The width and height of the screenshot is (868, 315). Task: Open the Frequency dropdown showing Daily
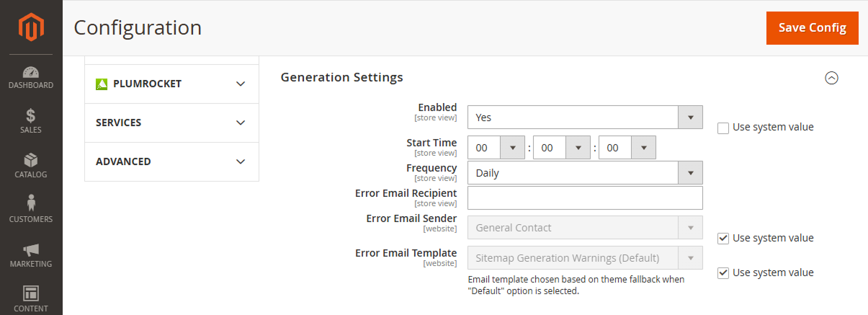585,173
